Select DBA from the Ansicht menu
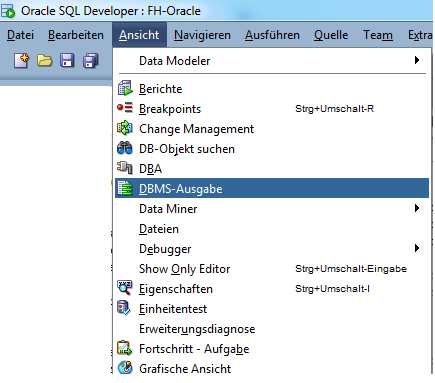The width and height of the screenshot is (435, 383). (x=272, y=169)
